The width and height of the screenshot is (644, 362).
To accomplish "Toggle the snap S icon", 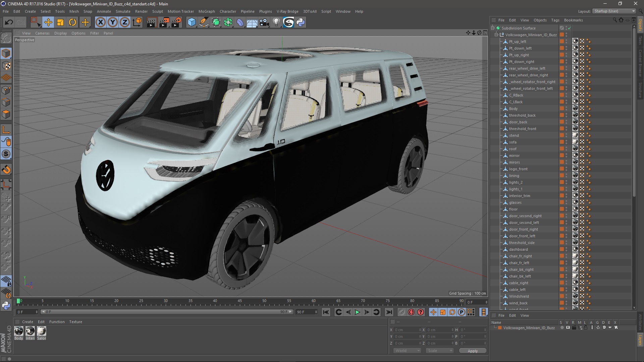I will click(x=6, y=154).
